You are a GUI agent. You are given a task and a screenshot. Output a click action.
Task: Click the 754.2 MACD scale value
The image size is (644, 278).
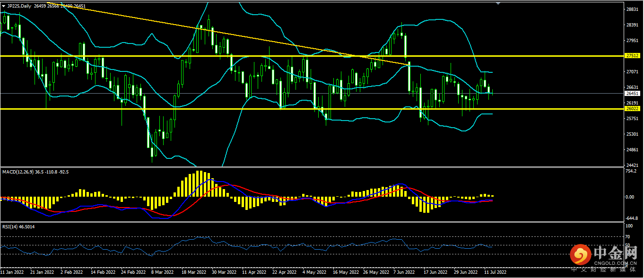coord(631,172)
